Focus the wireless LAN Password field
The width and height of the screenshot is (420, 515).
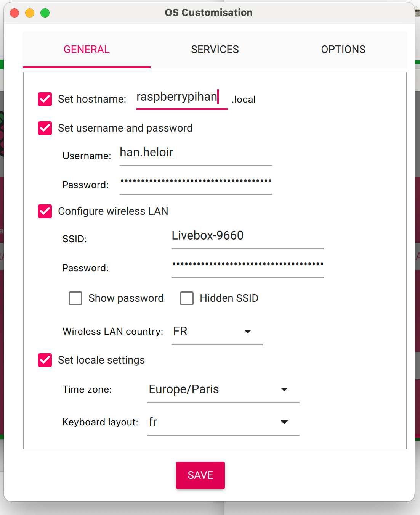pos(247,264)
